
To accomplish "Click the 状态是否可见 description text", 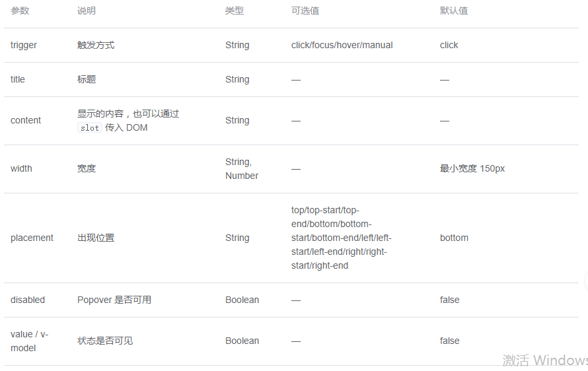I will [105, 341].
